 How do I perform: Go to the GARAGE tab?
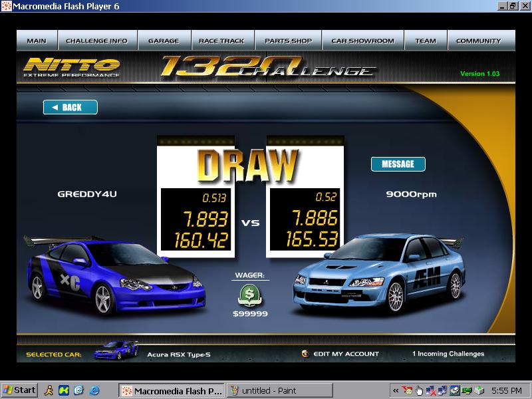click(x=164, y=41)
